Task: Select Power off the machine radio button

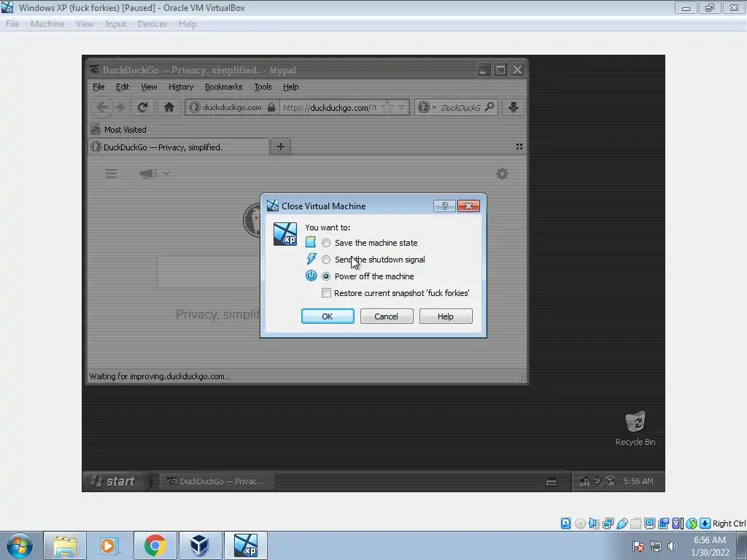Action: [x=326, y=276]
